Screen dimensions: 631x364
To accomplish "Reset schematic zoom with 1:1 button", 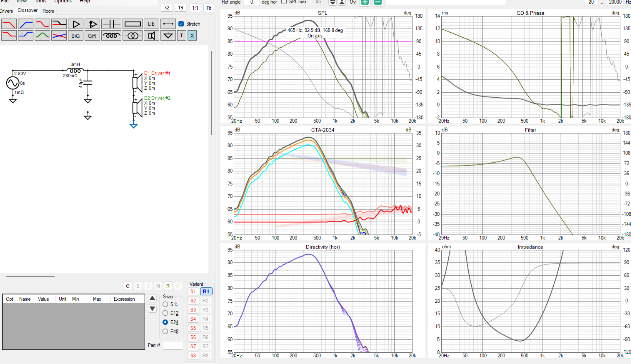I will point(195,8).
